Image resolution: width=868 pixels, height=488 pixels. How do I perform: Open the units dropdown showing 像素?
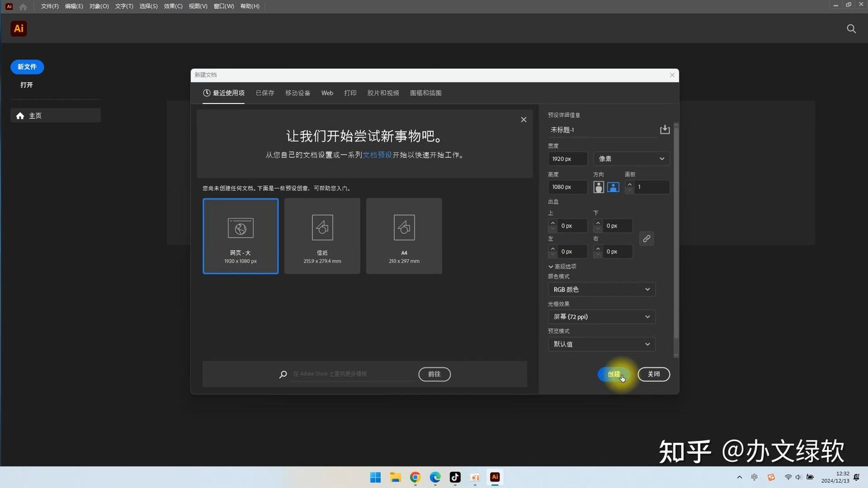click(631, 158)
